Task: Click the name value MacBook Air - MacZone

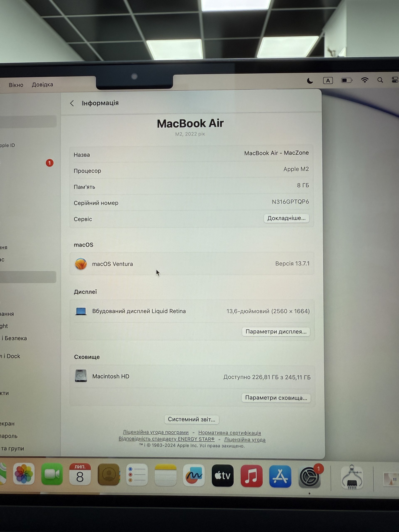Action: [x=276, y=153]
